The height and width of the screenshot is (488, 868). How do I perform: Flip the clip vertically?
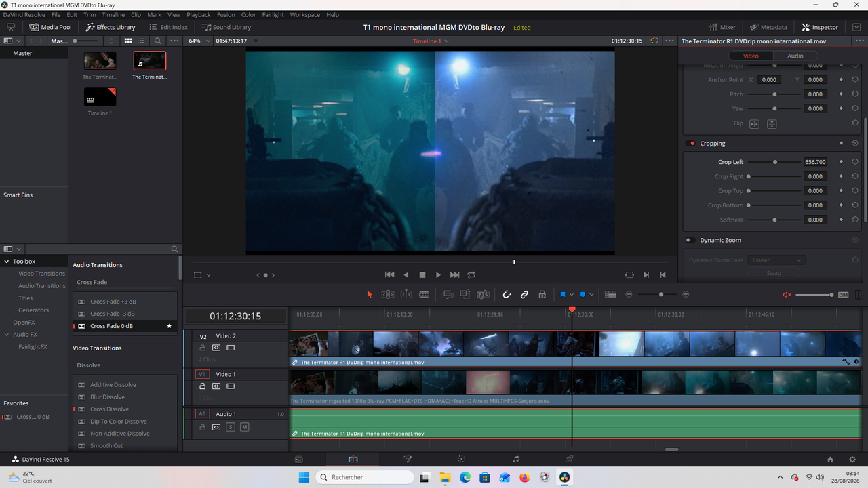click(772, 124)
